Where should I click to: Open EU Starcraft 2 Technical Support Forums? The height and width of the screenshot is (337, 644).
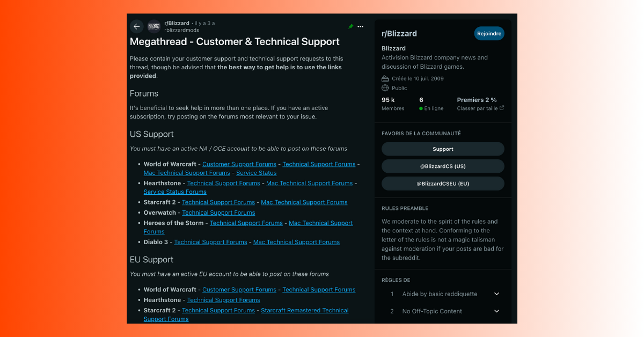click(218, 310)
